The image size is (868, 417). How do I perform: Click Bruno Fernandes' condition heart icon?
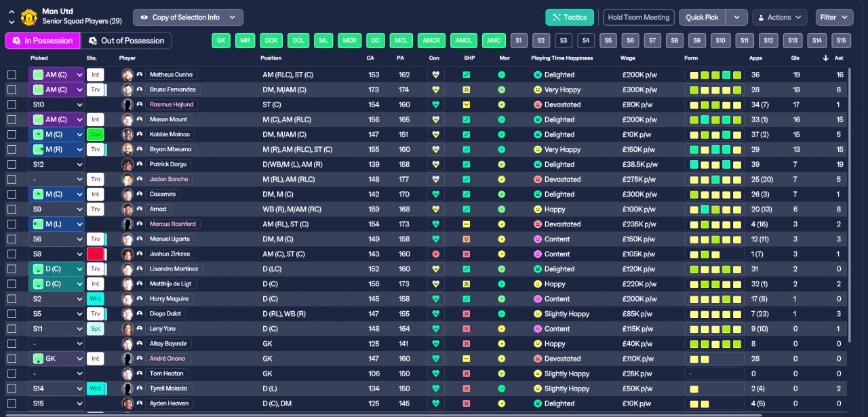435,90
